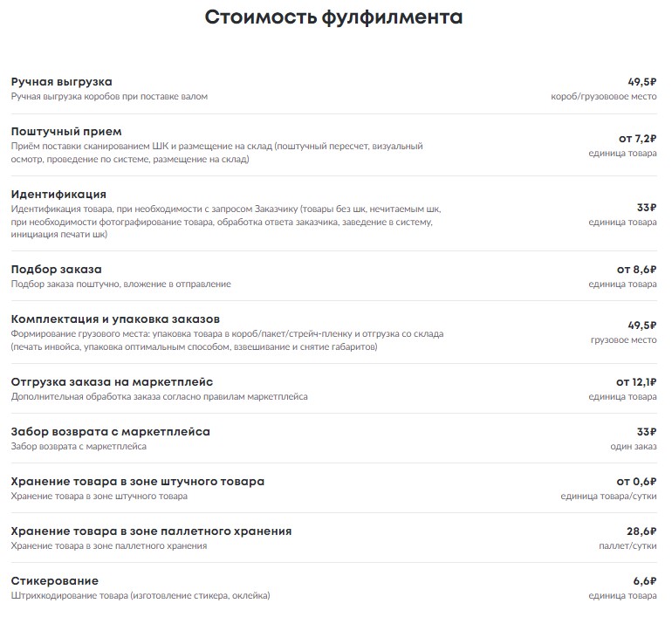The image size is (672, 617).
Task: Select 'Хранение товара в зоне паллетного хранения' title
Action: point(151,531)
